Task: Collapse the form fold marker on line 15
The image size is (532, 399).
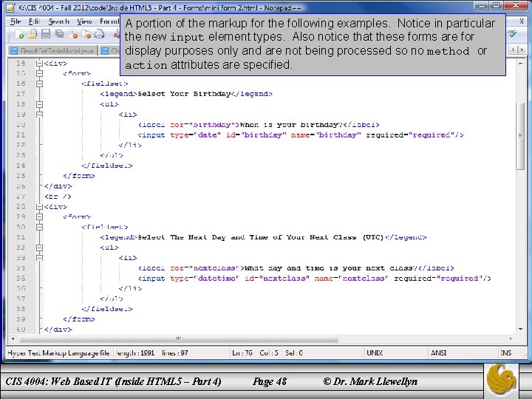Action: point(39,73)
